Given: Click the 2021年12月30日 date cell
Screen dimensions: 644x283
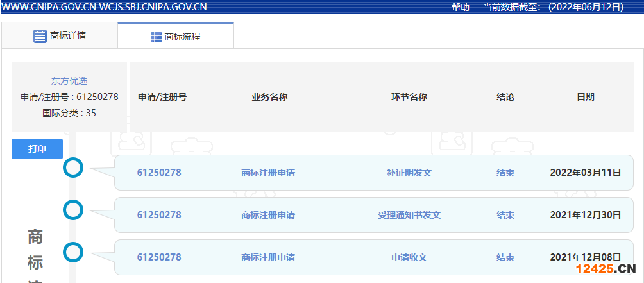Looking at the screenshot, I should tap(586, 215).
